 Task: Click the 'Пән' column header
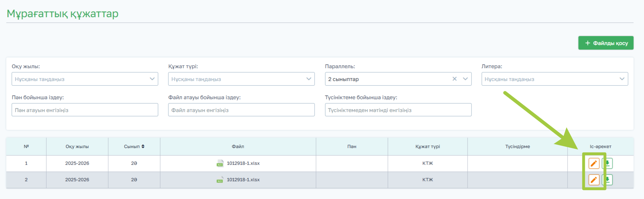[352, 147]
